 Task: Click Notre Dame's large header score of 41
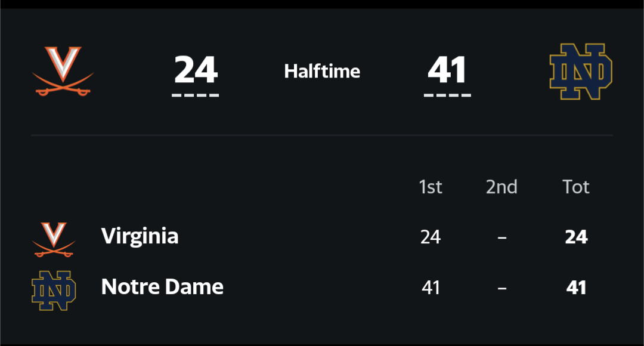coord(447,70)
